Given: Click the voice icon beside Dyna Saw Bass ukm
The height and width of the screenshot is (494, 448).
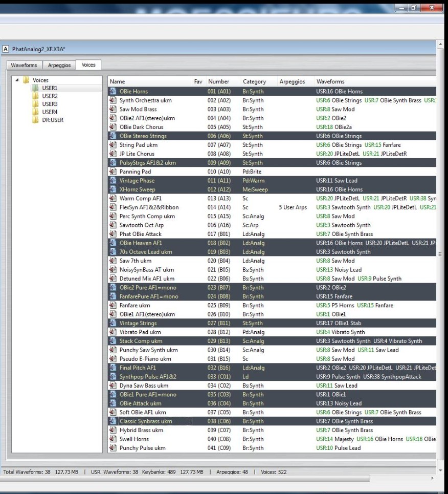Looking at the screenshot, I should click(x=113, y=385).
